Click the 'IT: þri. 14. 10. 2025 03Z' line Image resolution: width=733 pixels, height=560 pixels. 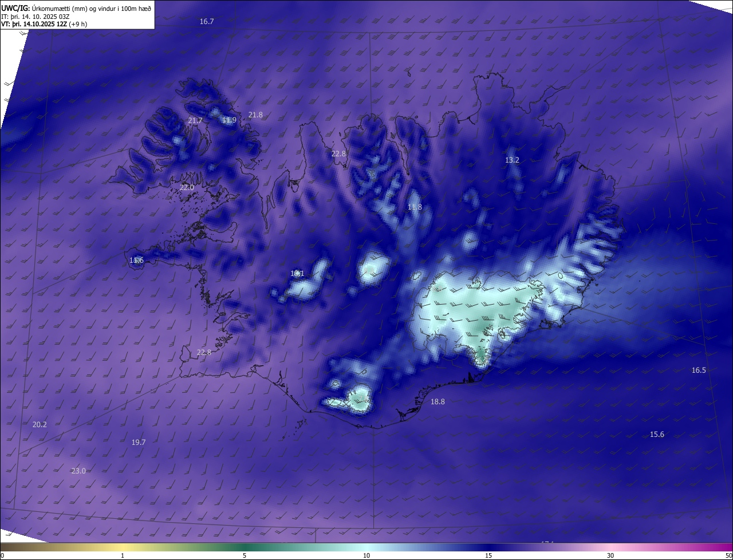click(36, 16)
